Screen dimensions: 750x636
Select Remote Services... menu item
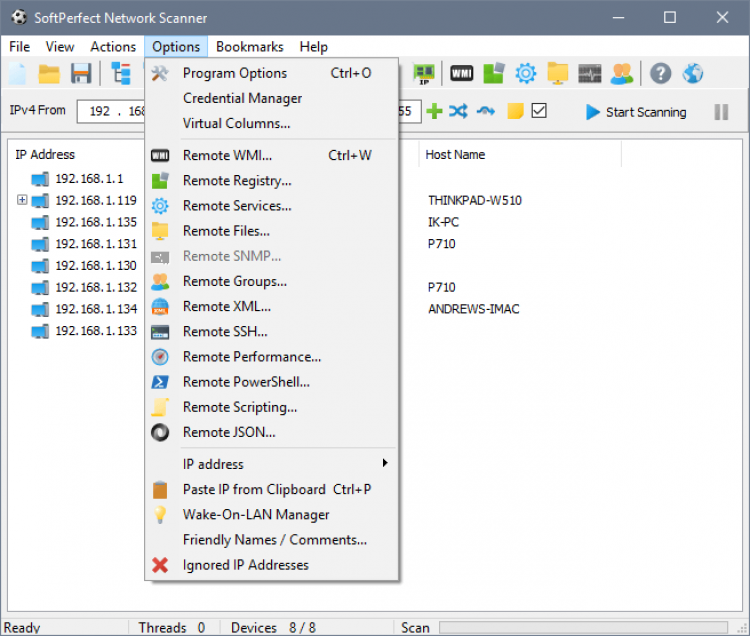pyautogui.click(x=272, y=206)
